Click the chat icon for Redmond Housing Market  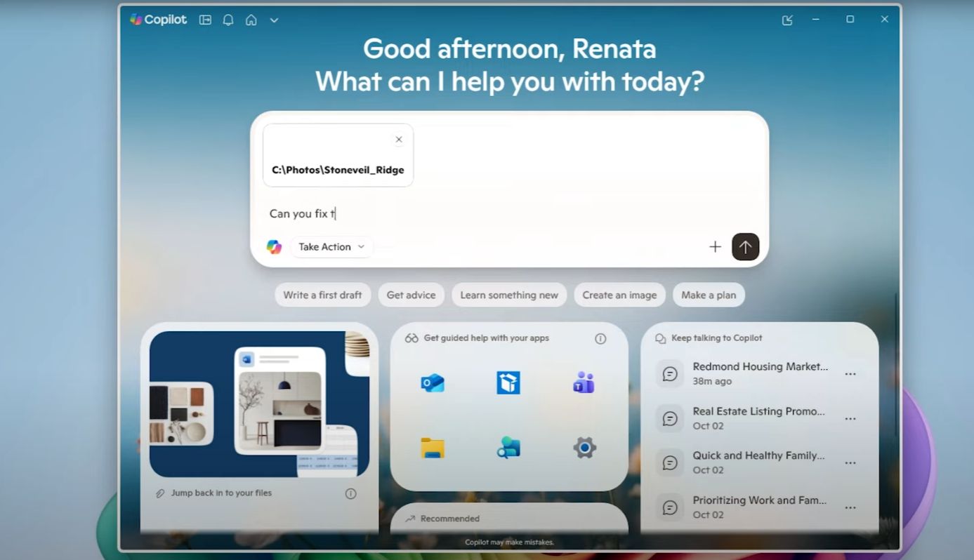coord(670,374)
